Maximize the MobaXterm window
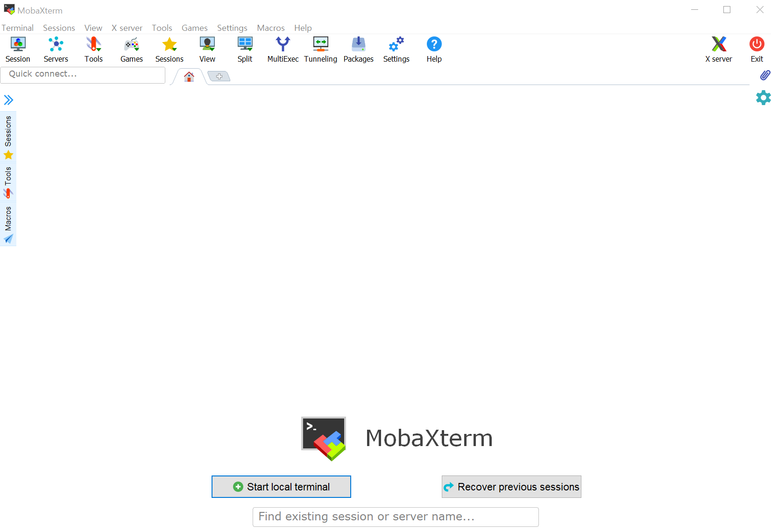The height and width of the screenshot is (532, 771). tap(727, 10)
